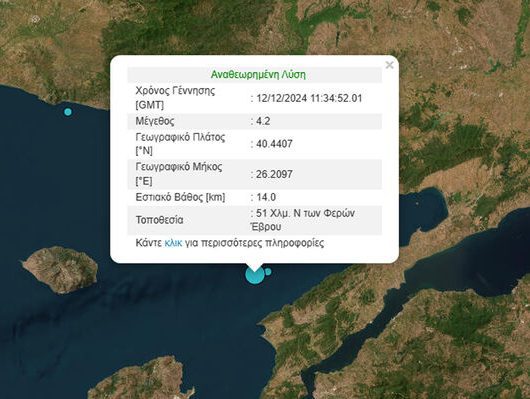530x399 pixels.
Task: Select the lone cyan marker off northern coast
Action: 68,112
